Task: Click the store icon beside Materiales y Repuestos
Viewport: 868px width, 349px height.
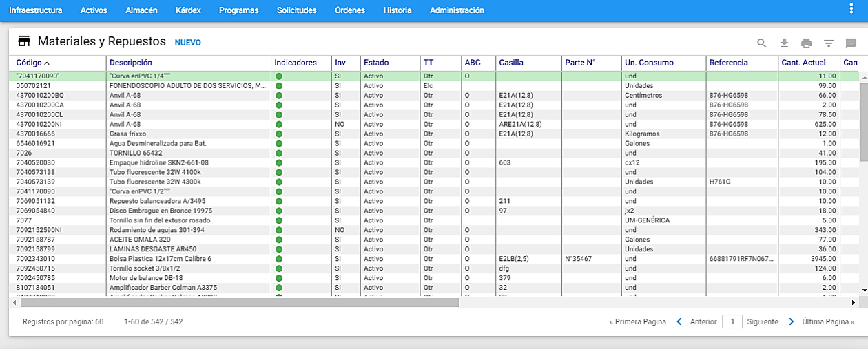Action: (24, 41)
